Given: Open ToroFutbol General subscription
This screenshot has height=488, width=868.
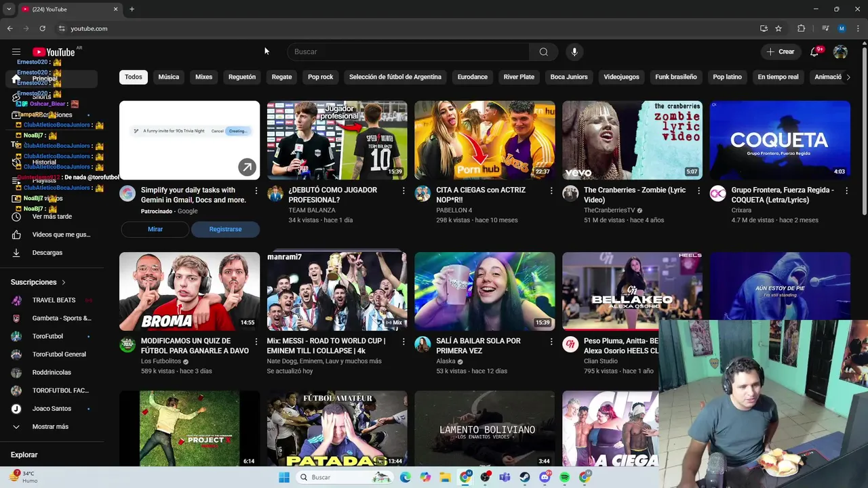Looking at the screenshot, I should coord(52,354).
